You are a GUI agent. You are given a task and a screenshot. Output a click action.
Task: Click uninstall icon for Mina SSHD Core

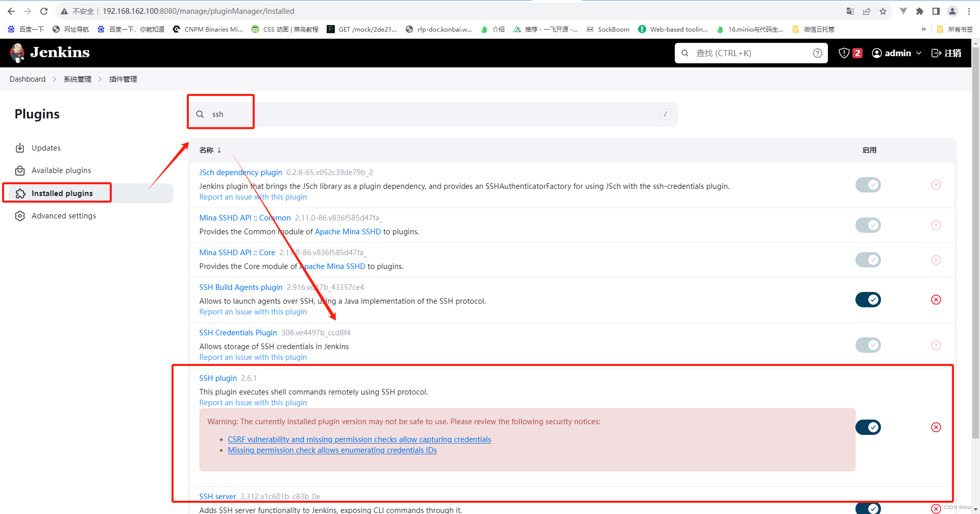pos(936,260)
